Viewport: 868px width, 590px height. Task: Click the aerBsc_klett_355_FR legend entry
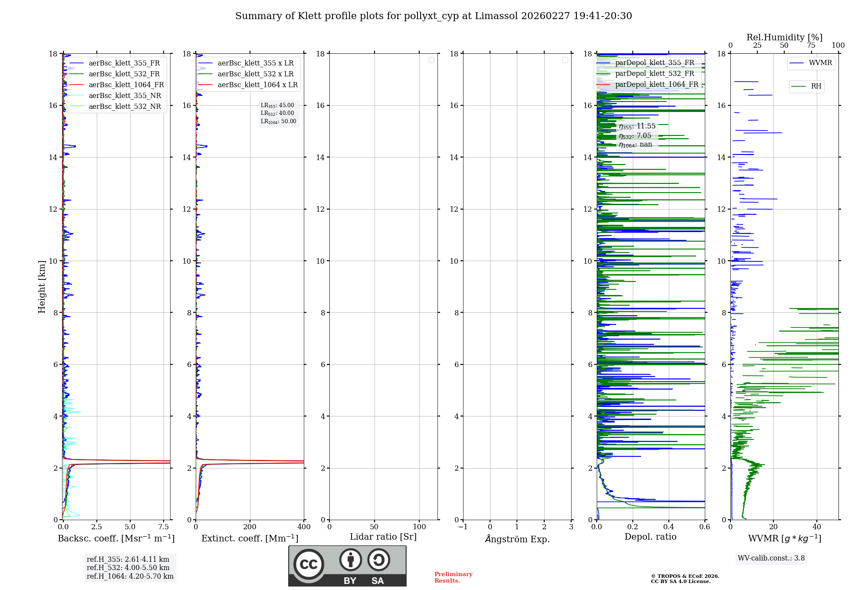click(124, 63)
